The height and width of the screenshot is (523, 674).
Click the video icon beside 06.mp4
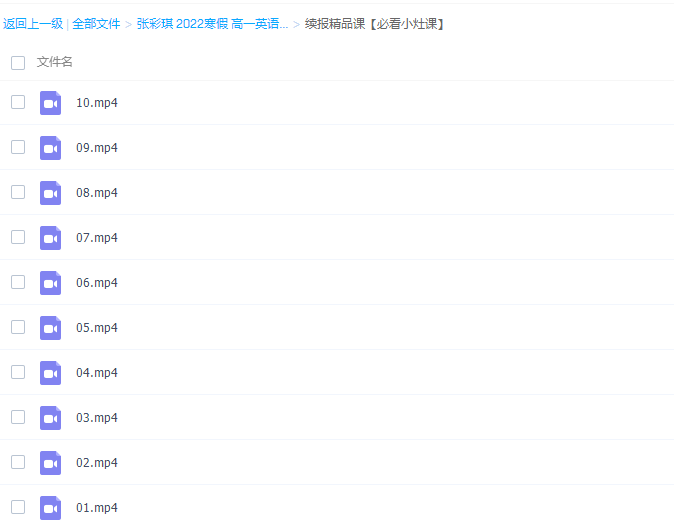[x=50, y=283]
